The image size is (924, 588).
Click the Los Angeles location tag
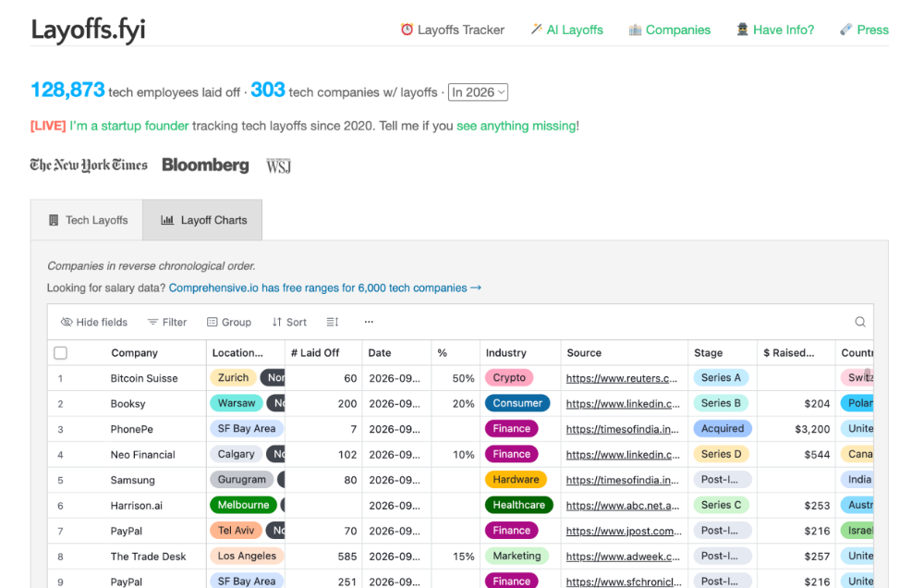247,556
